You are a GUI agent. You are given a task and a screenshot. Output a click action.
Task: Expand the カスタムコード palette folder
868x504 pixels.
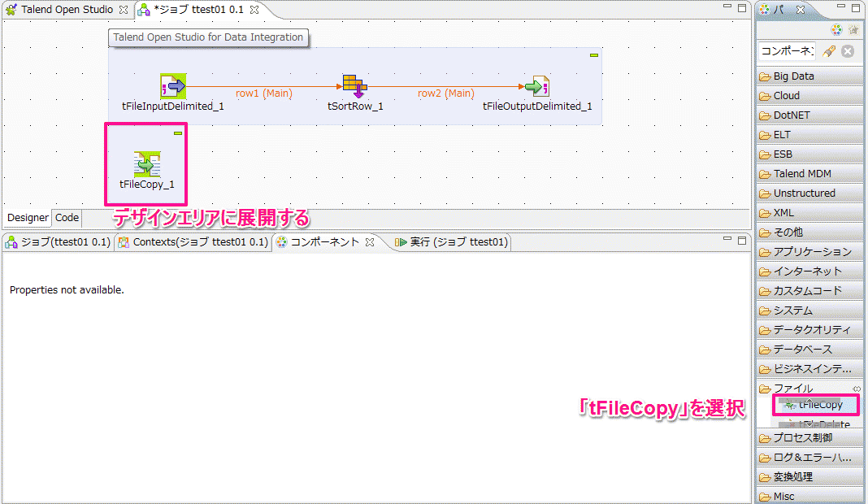tap(809, 291)
